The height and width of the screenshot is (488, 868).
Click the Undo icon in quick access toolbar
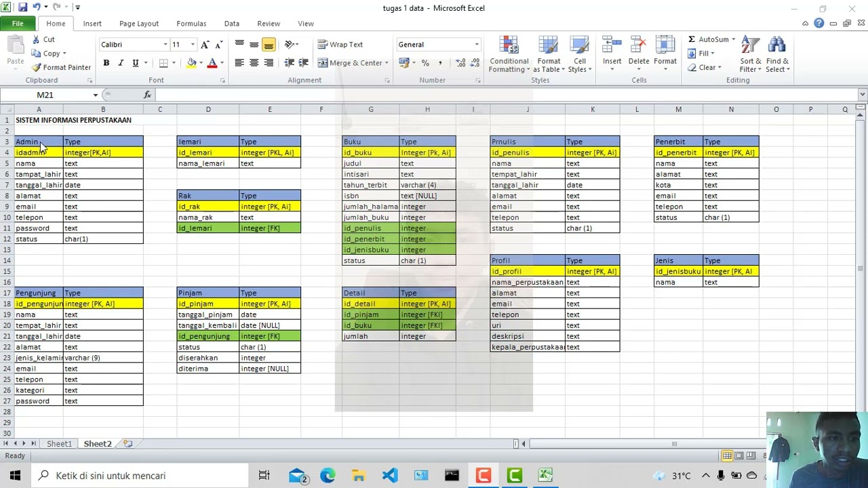point(36,7)
